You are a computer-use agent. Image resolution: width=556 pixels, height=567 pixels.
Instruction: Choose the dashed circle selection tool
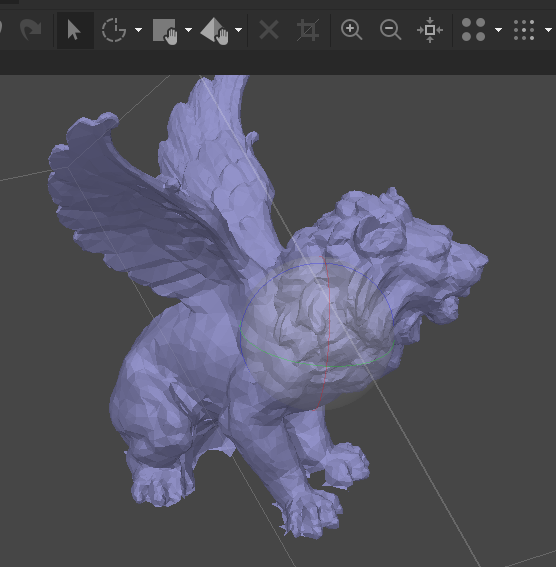click(114, 30)
